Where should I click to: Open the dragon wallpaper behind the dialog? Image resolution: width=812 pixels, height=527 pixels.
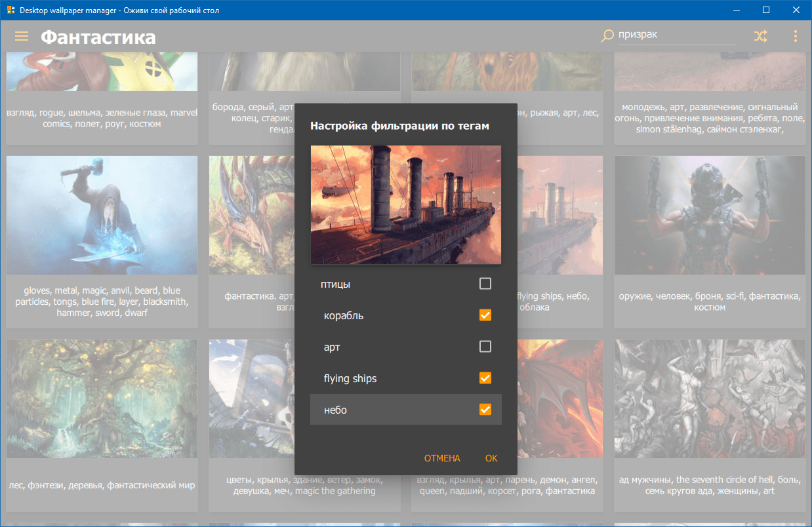pyautogui.click(x=252, y=215)
